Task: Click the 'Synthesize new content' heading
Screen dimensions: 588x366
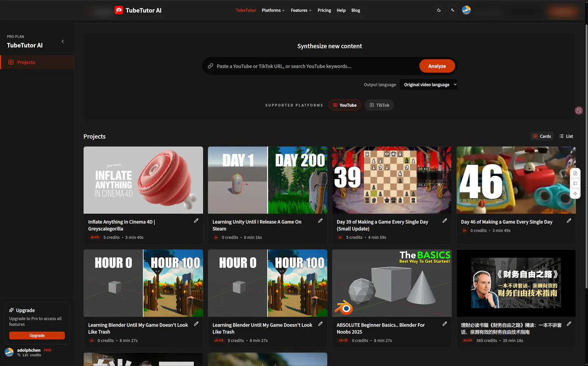Action: tap(330, 46)
